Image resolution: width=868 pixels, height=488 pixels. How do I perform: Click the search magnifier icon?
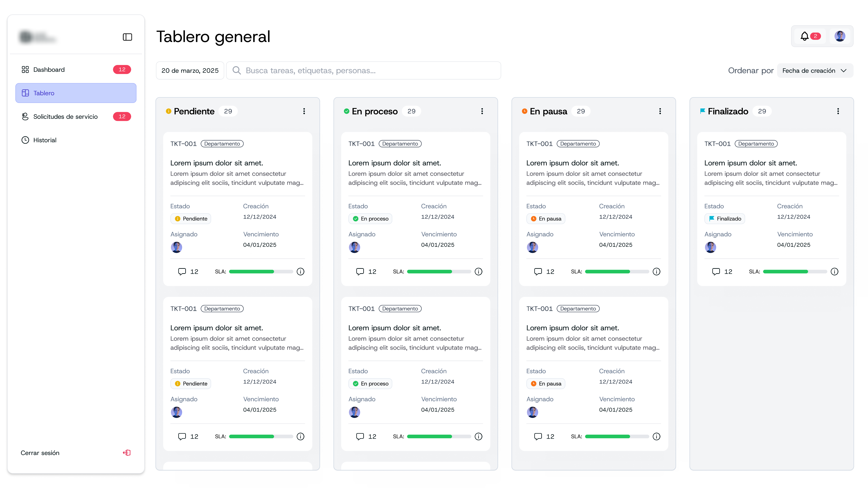click(x=236, y=70)
